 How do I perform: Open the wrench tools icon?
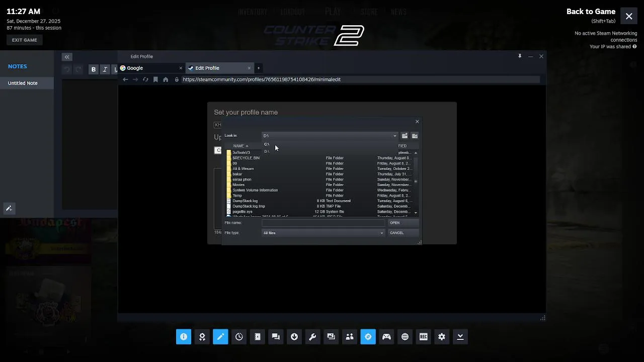coord(312,337)
